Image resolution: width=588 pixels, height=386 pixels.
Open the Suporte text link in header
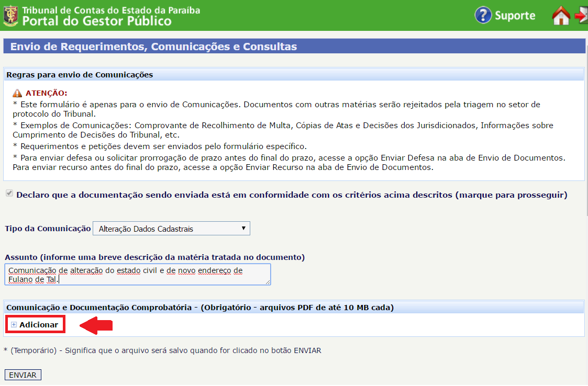coord(515,16)
